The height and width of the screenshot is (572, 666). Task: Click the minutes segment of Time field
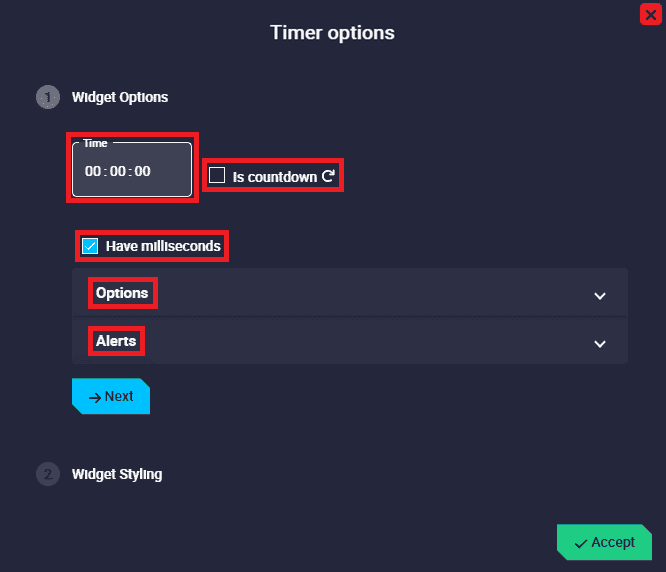(x=118, y=171)
